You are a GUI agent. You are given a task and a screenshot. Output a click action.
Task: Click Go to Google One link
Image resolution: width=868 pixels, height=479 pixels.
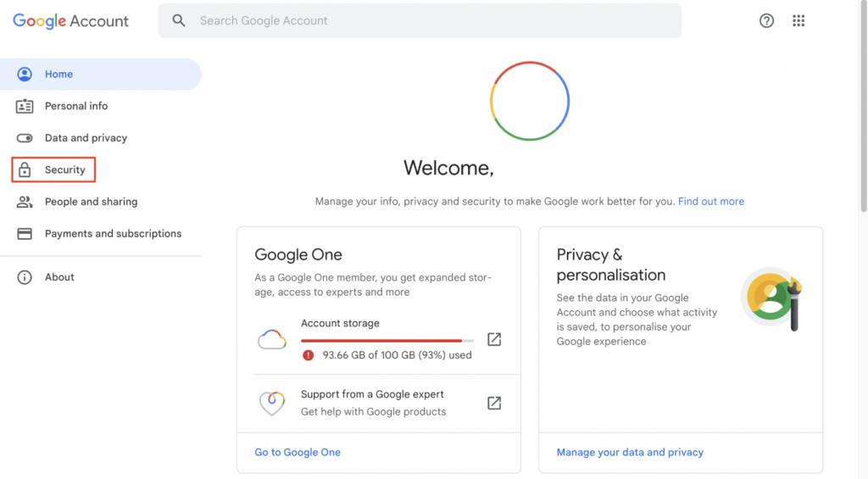298,453
